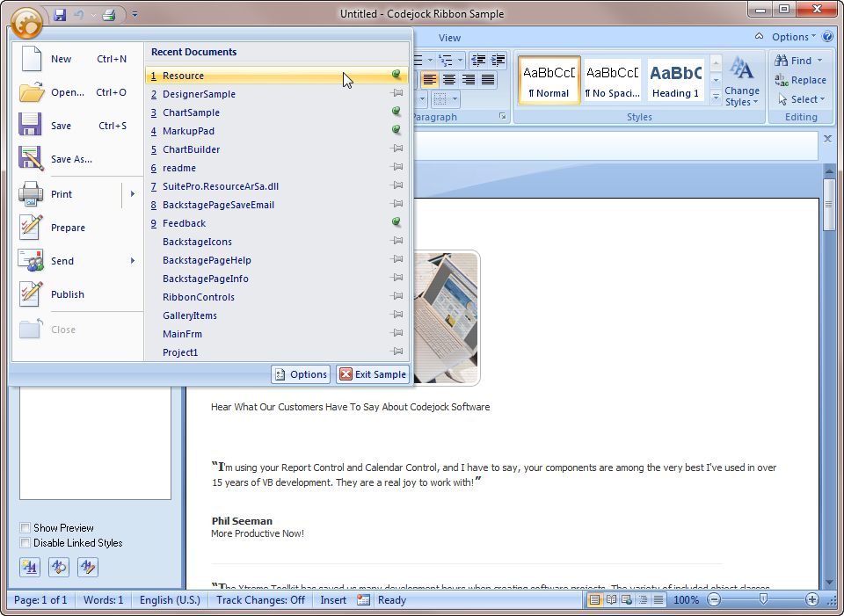Enable the Show Preview checkbox
Screen dimensions: 844x616
(x=25, y=527)
